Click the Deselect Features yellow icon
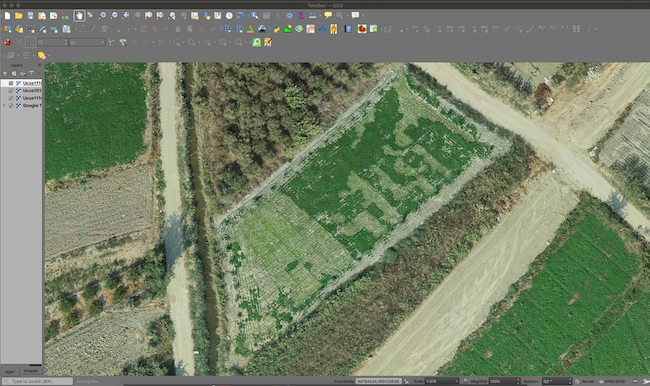 pyautogui.click(x=42, y=56)
